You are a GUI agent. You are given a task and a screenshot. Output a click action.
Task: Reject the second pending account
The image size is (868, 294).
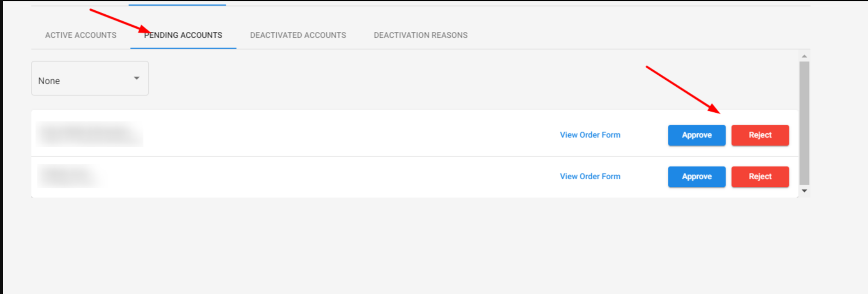coord(760,177)
